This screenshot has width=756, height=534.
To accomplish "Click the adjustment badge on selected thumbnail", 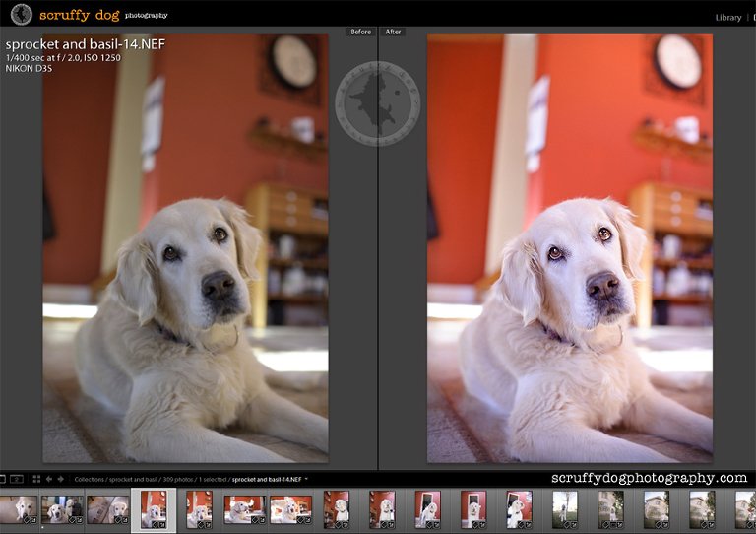I will click(x=161, y=524).
